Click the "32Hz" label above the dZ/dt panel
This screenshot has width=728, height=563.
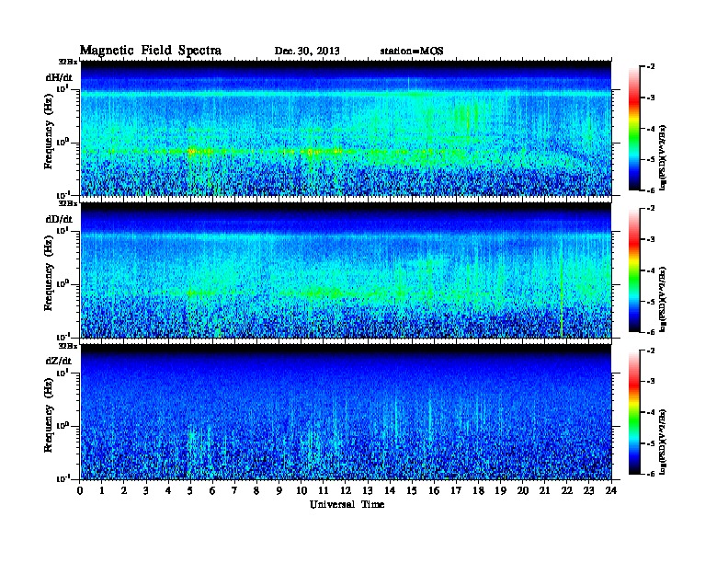click(x=67, y=346)
